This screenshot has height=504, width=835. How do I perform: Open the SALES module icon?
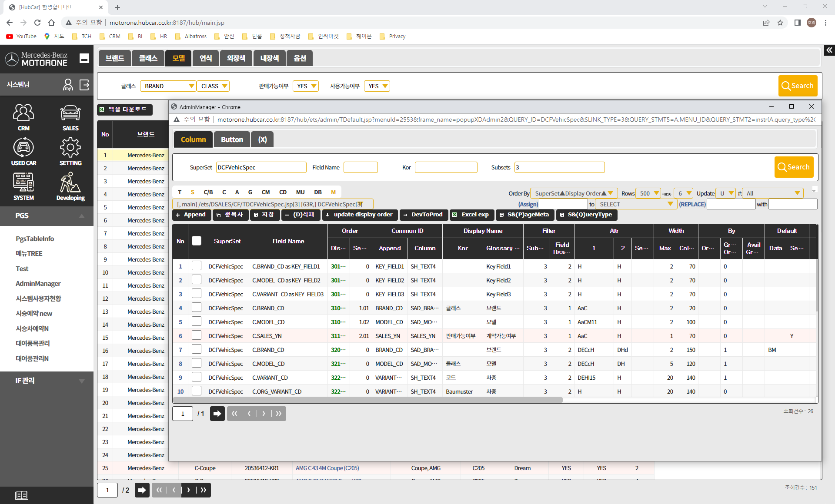[x=70, y=116]
